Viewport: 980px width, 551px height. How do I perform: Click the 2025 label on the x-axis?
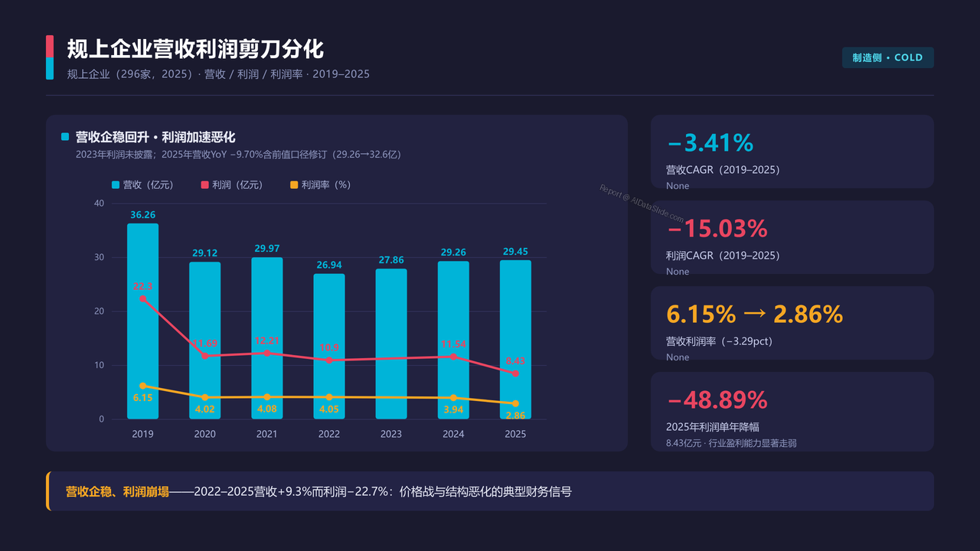click(x=515, y=434)
